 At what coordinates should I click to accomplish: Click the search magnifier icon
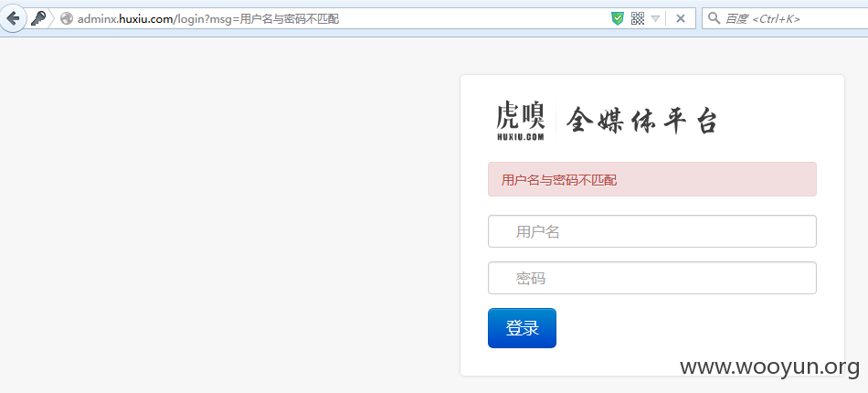click(715, 18)
